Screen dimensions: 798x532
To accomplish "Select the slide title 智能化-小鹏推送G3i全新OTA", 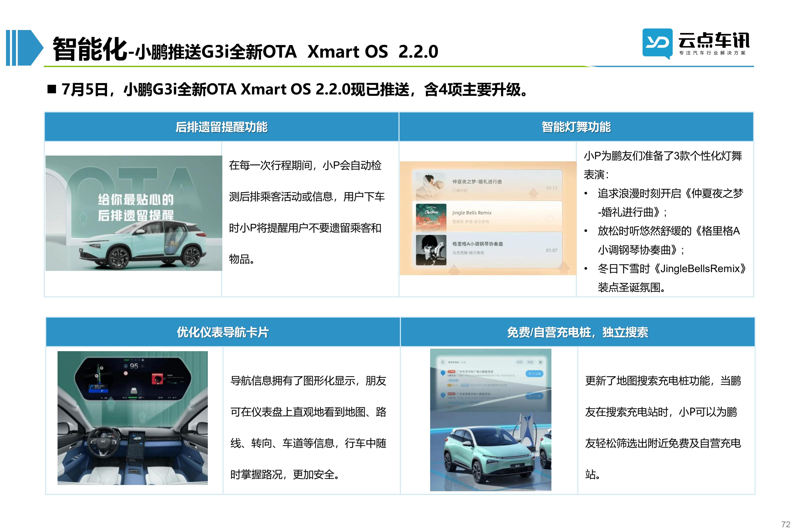I will click(x=245, y=50).
